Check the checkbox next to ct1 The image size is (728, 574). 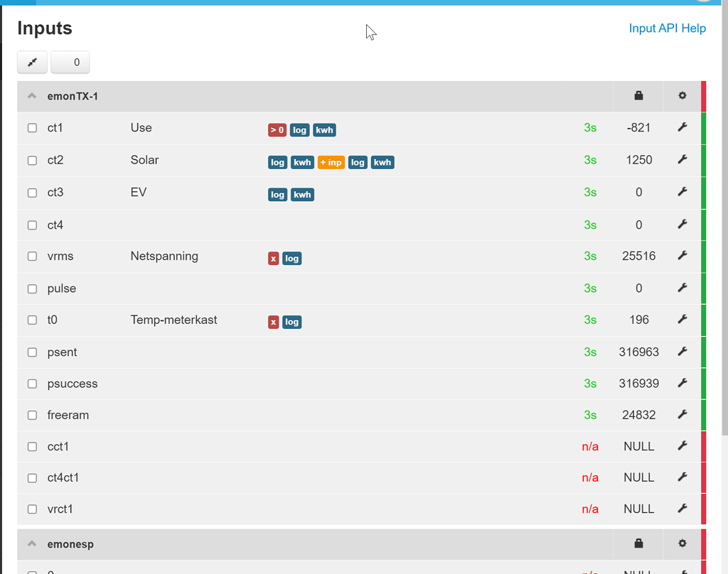[32, 128]
